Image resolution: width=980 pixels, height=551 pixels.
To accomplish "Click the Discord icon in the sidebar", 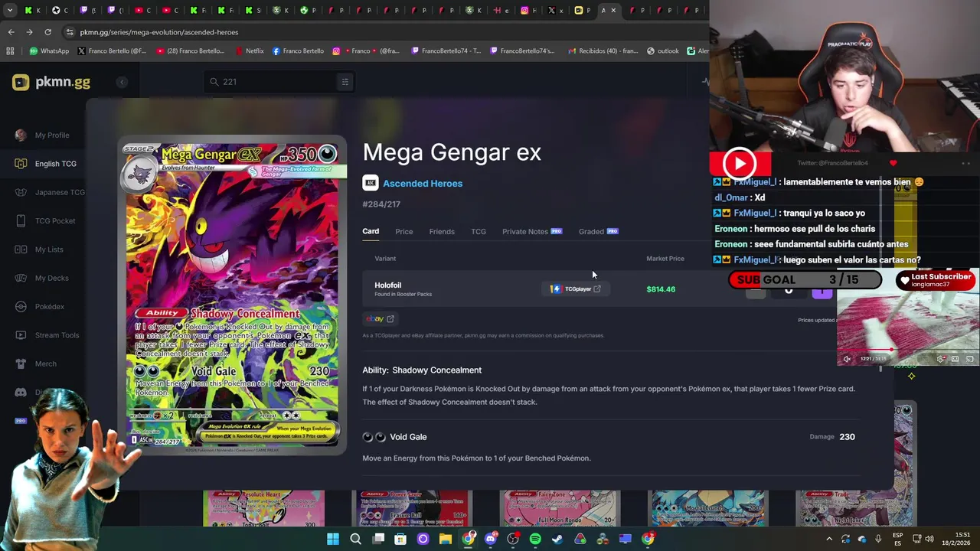I will tap(21, 393).
